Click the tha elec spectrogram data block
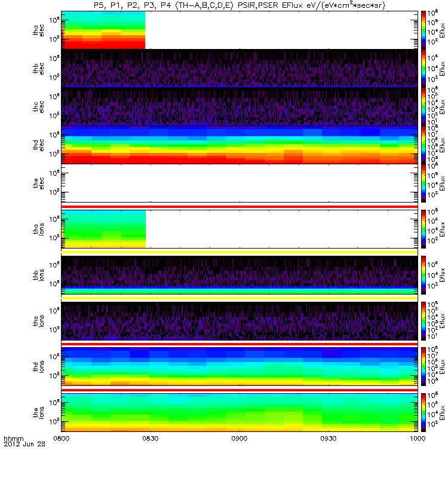Screen dimensions: 448x478 pyautogui.click(x=103, y=30)
